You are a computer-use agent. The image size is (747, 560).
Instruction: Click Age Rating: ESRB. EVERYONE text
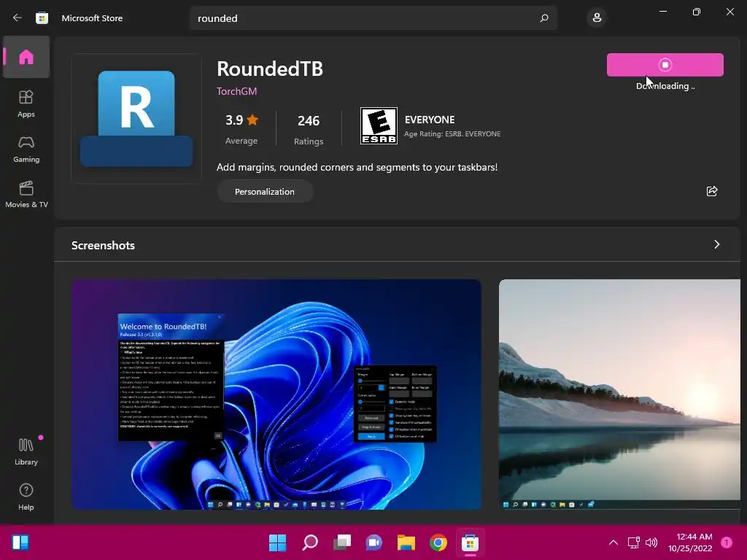point(452,134)
